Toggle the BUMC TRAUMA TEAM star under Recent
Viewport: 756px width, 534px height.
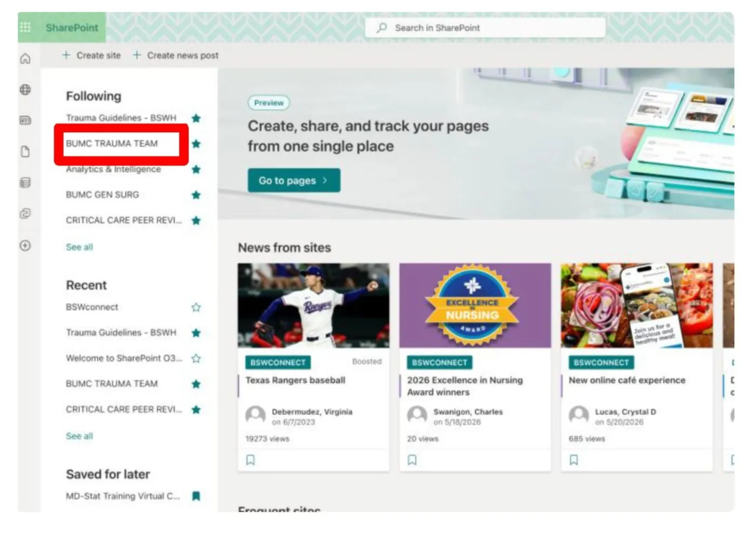196,384
